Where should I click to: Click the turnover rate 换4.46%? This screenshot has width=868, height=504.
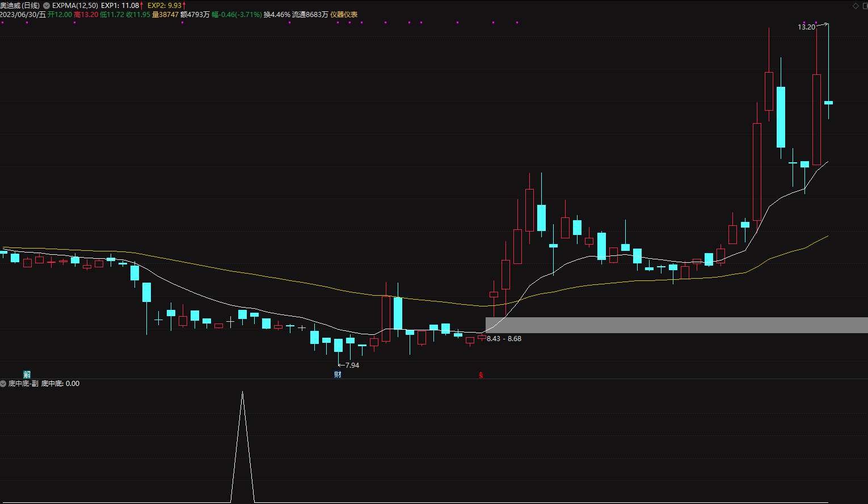pos(277,15)
